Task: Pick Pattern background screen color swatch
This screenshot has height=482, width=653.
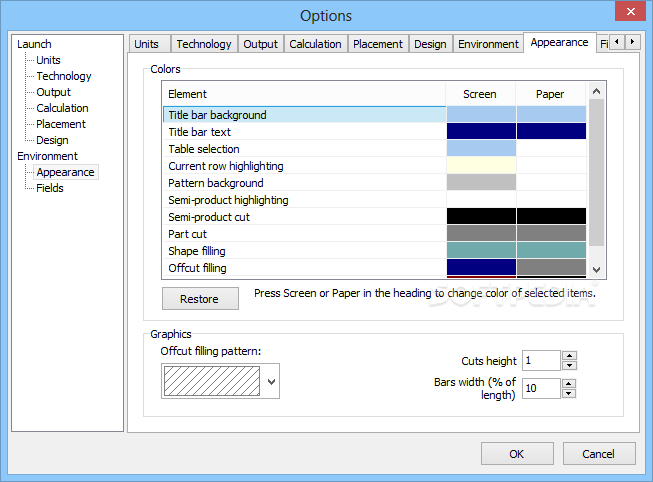Action: pos(481,182)
